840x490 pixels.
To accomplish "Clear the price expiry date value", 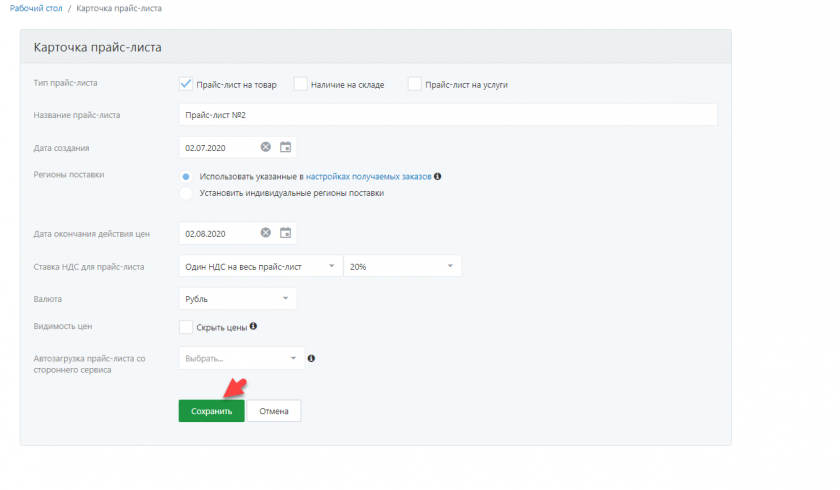I will pos(266,233).
